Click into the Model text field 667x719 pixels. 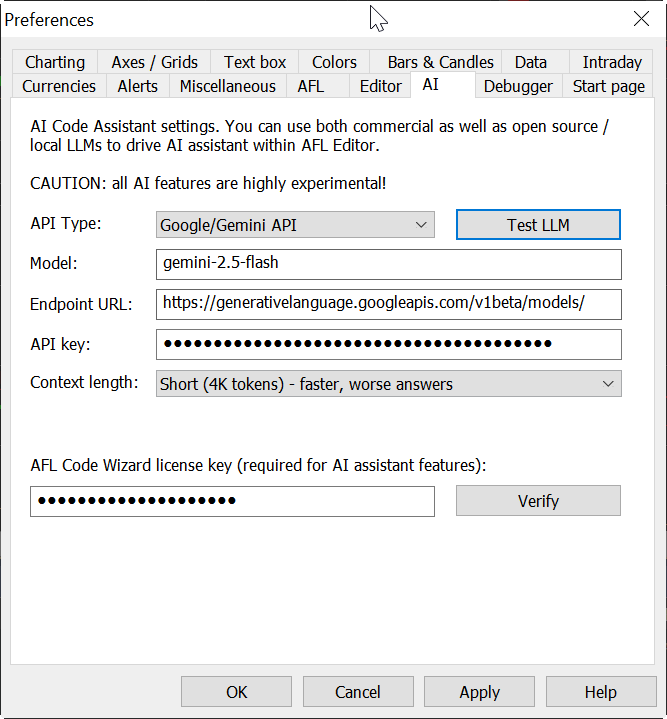coord(388,265)
